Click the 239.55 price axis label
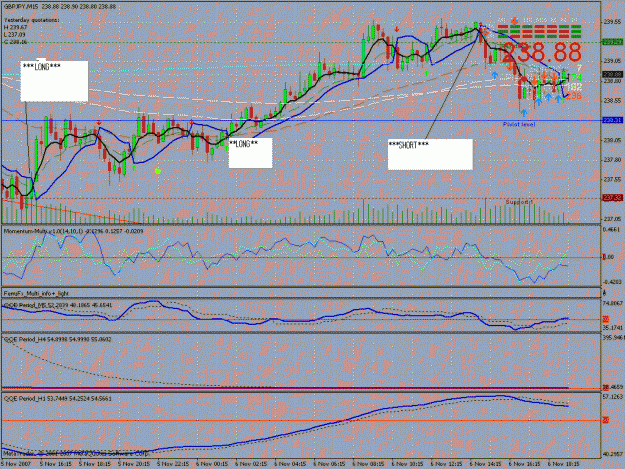625x469 pixels. click(613, 22)
